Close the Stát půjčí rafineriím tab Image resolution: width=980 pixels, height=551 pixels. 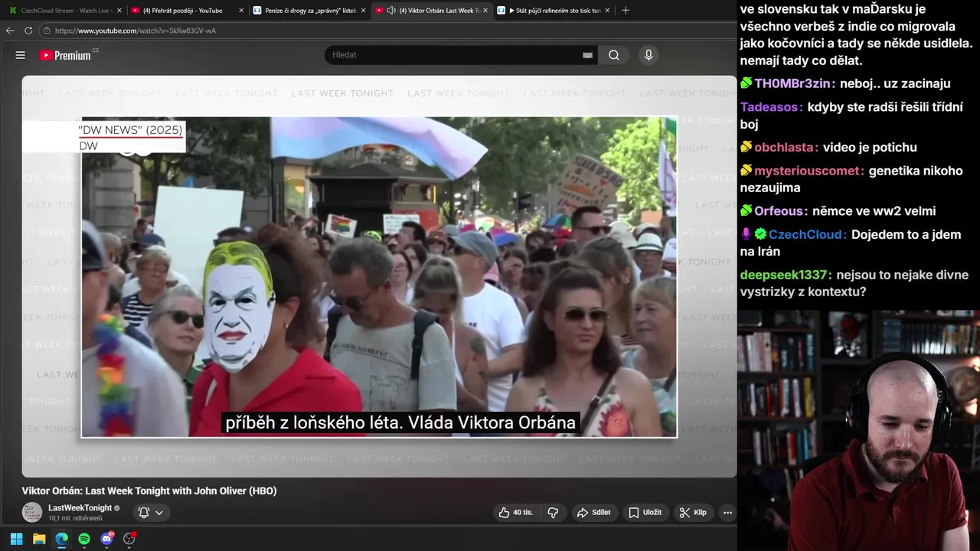coord(607,11)
